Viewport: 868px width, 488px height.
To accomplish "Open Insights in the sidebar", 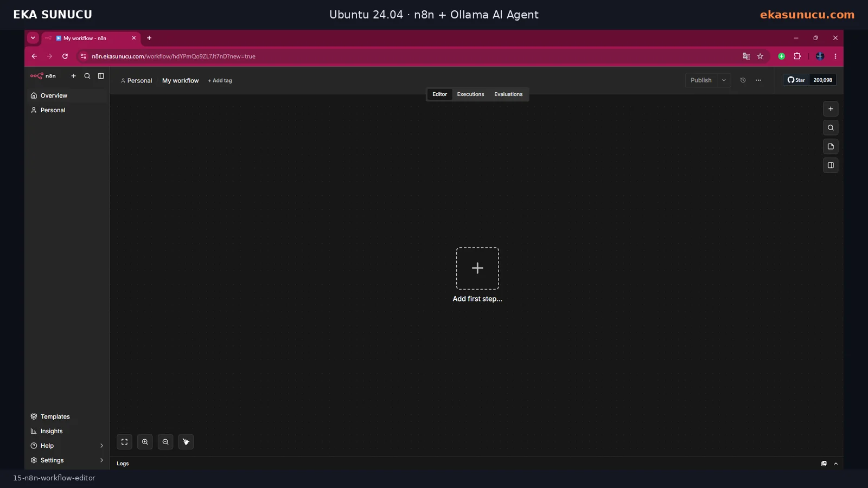I will (67, 431).
